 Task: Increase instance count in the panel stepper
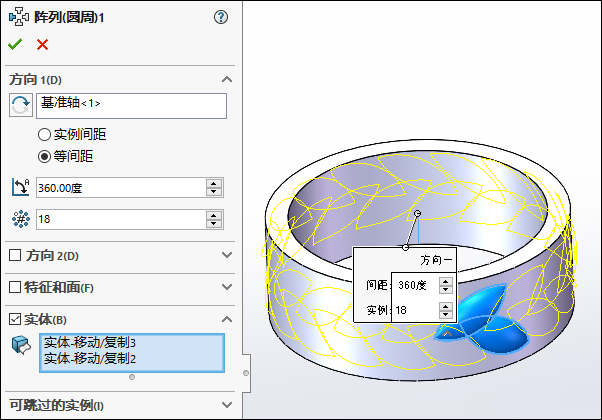point(214,215)
